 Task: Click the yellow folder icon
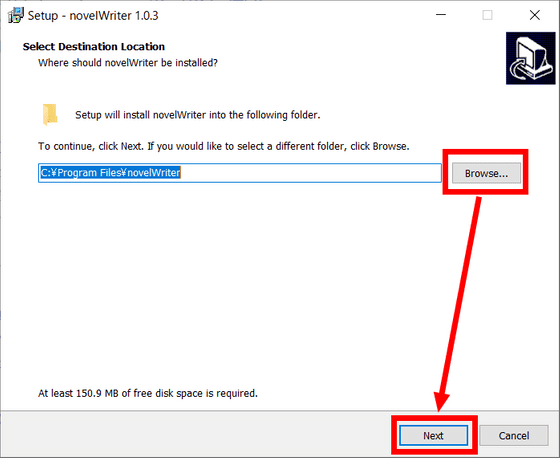[x=50, y=115]
